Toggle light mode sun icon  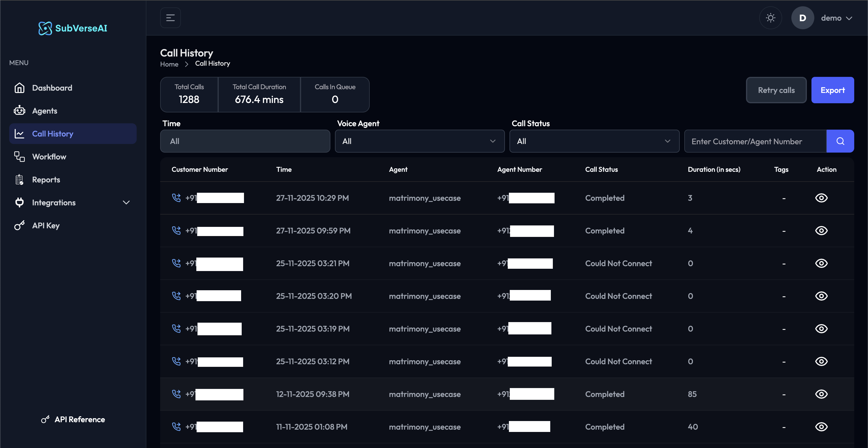pyautogui.click(x=770, y=18)
